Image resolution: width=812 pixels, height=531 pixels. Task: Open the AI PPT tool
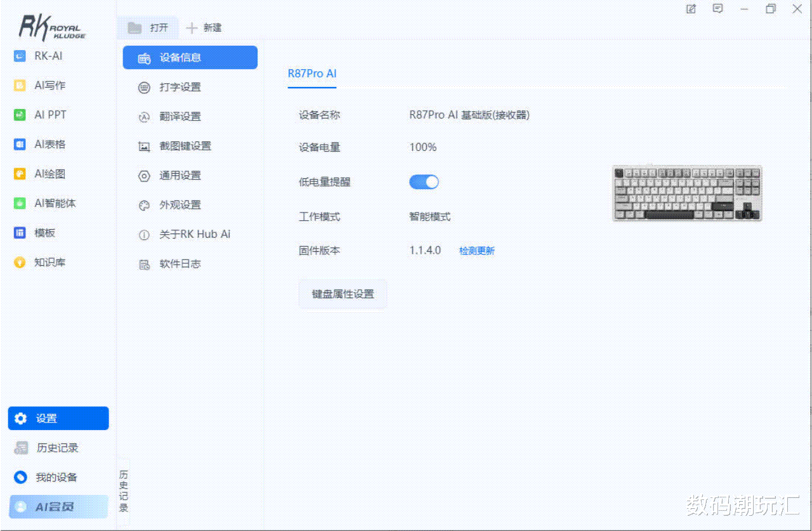pos(41,115)
